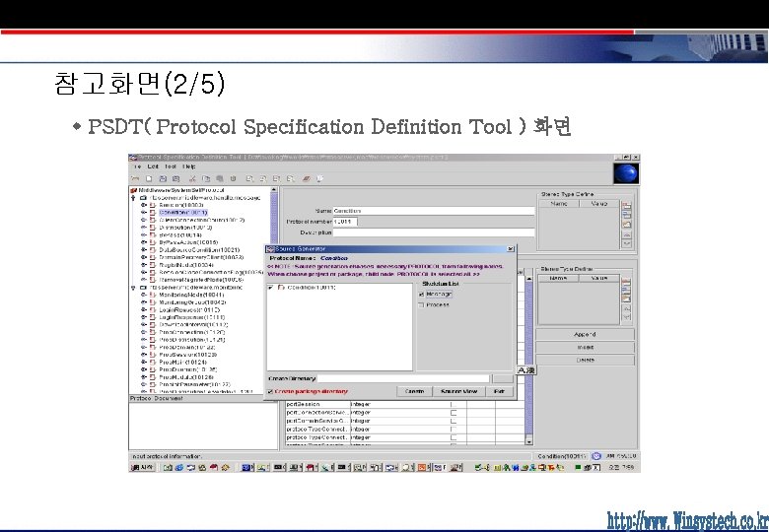Click the top icon beside lower Stereo Type Define table

[x=626, y=282]
